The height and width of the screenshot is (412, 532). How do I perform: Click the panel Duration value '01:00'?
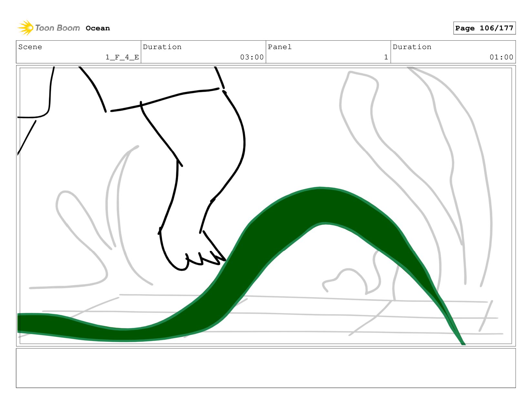[501, 57]
